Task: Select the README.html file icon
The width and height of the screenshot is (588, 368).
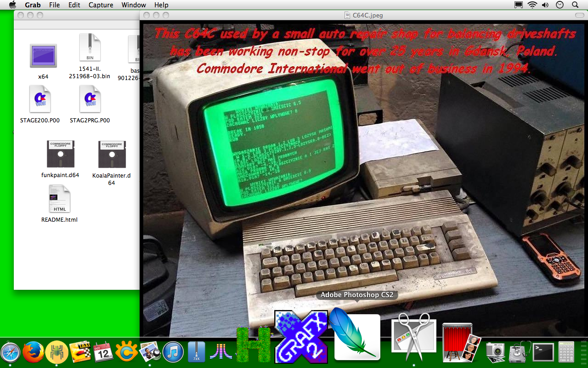Action: 60,199
